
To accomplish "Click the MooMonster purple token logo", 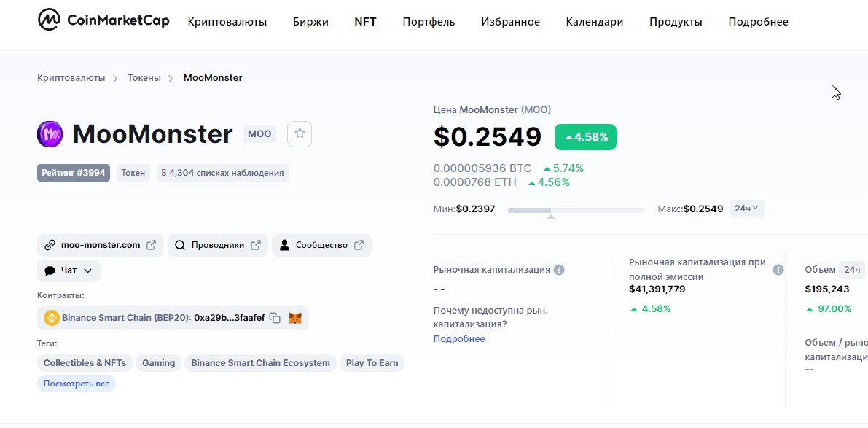I will [50, 134].
